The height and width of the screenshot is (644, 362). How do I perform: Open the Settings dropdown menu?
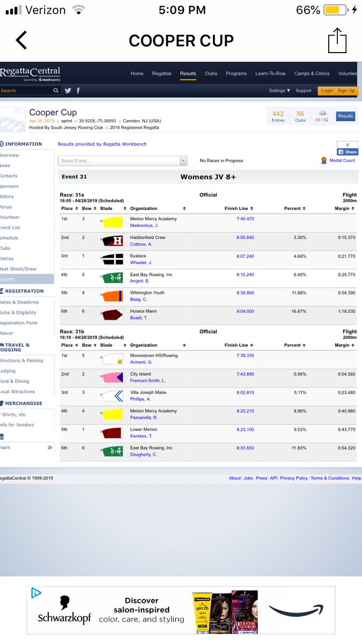click(x=279, y=91)
